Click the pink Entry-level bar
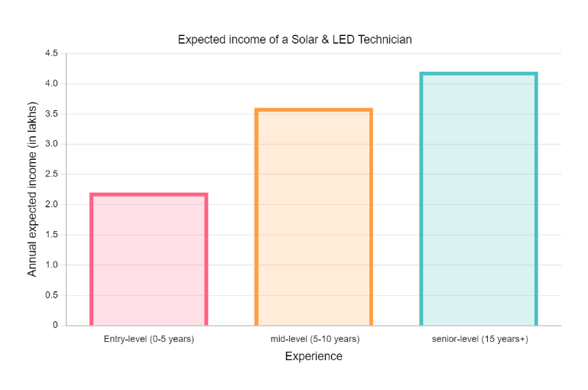Image resolution: width=588 pixels, height=390 pixels. pyautogui.click(x=148, y=260)
